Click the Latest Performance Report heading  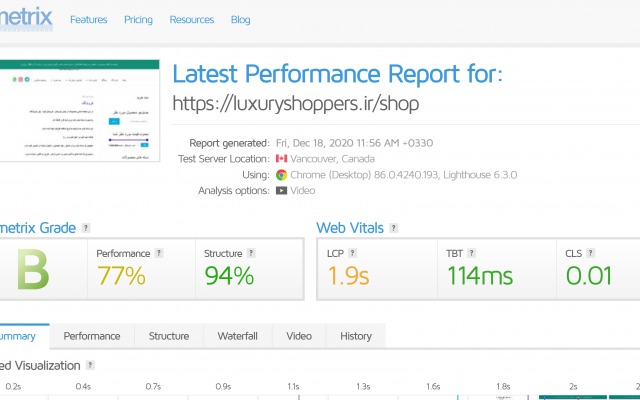point(338,73)
